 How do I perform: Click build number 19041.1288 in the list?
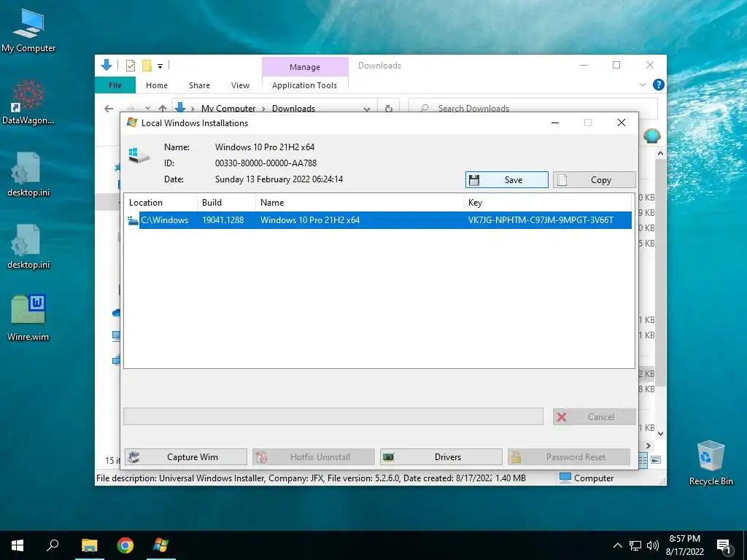(223, 220)
